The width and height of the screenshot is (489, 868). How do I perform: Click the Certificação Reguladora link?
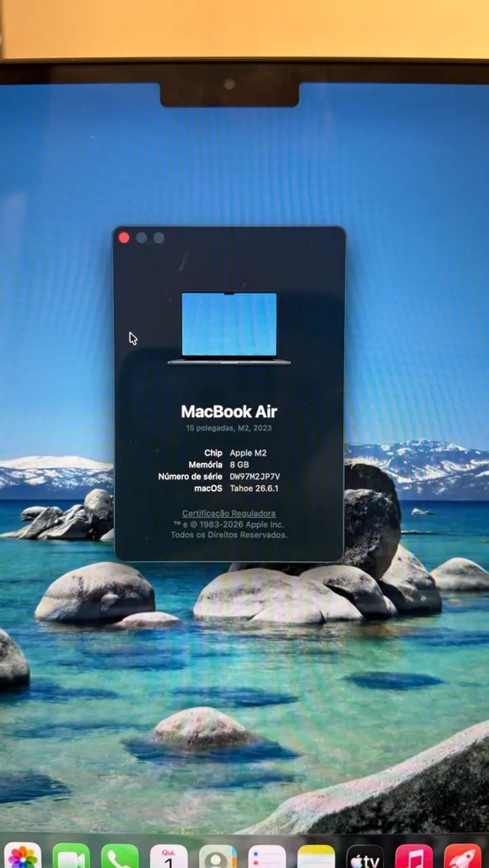(x=229, y=513)
